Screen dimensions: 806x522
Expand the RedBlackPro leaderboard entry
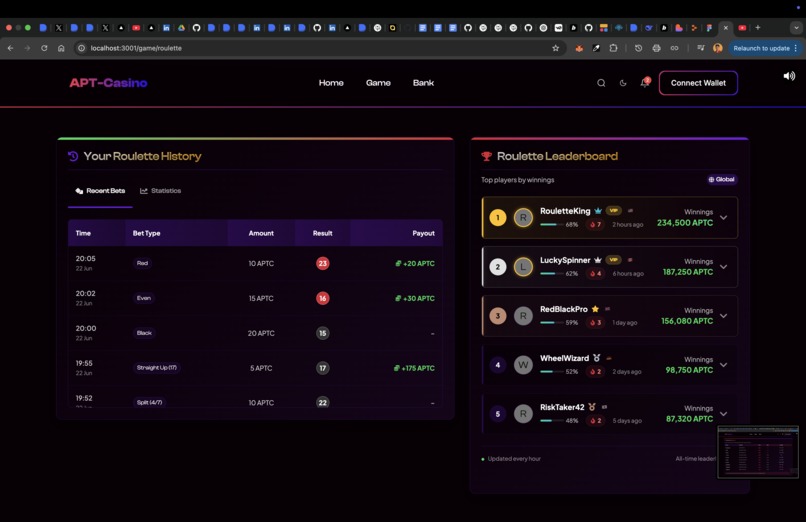[723, 315]
